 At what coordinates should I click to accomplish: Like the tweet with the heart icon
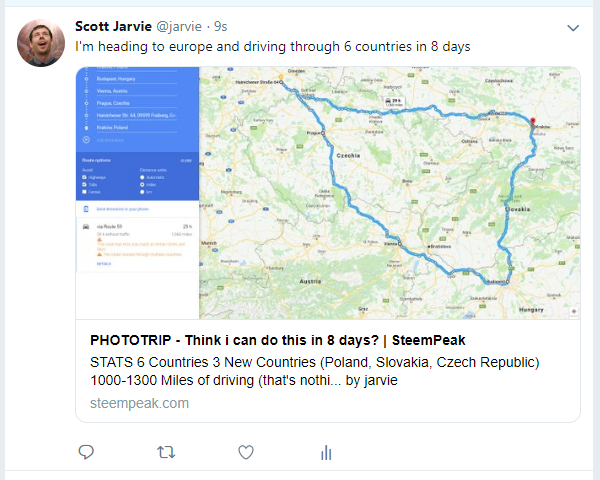(x=246, y=452)
